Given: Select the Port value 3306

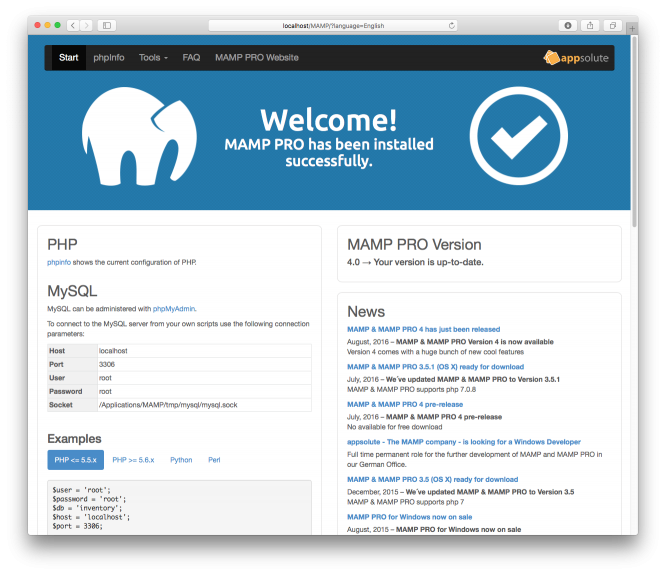Looking at the screenshot, I should tap(107, 364).
